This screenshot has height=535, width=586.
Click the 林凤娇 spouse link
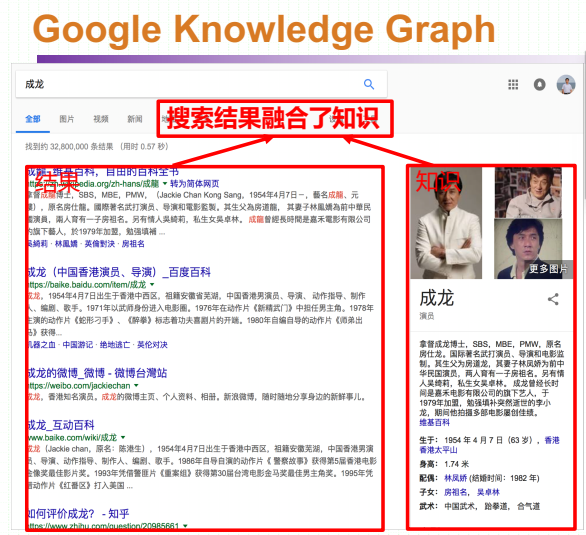click(x=456, y=478)
